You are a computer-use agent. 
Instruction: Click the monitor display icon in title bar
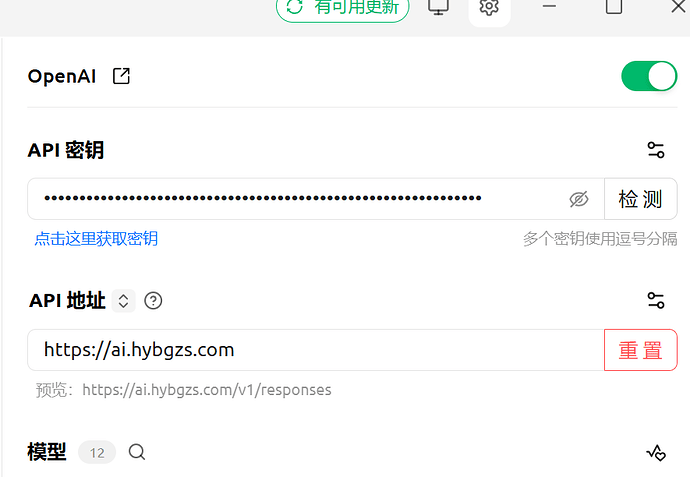tap(439, 7)
